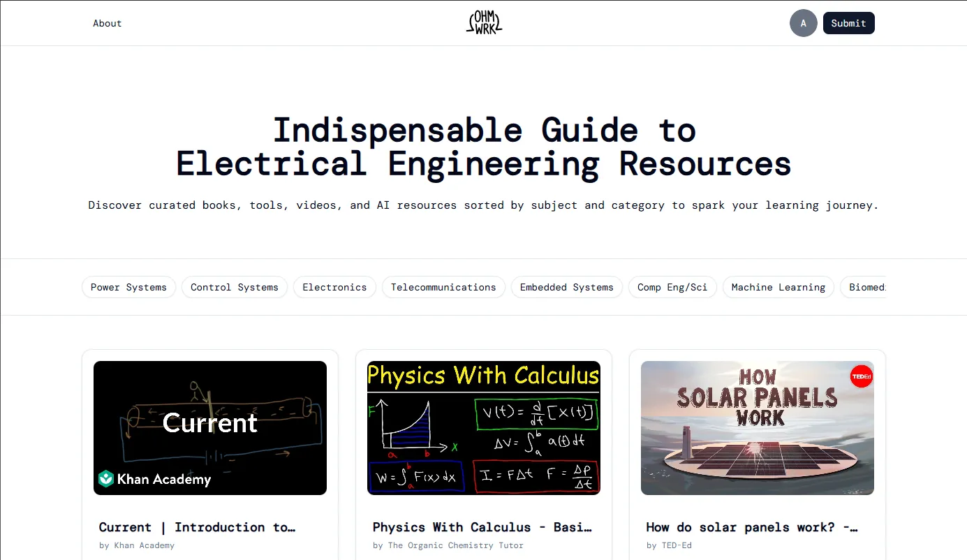Filter by Comp Eng/Sci
The image size is (967, 560).
tap(672, 287)
